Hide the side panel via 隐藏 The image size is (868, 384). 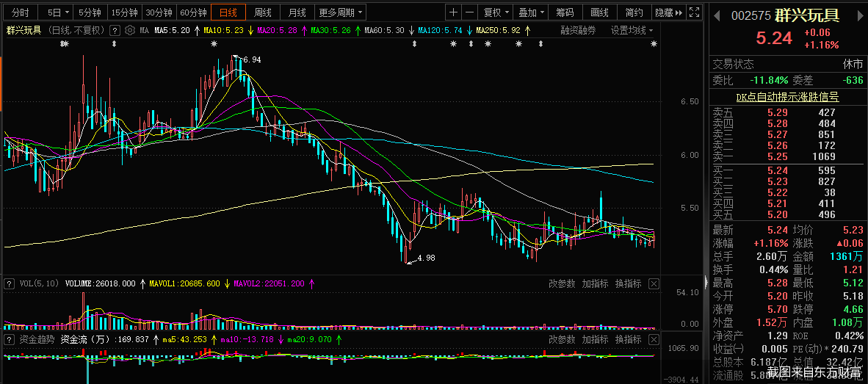667,12
